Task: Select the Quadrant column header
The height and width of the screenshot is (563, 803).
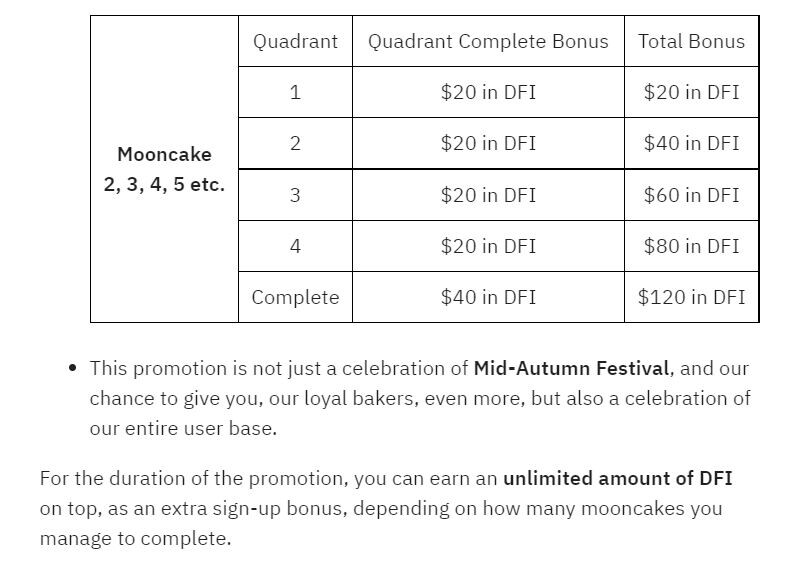Action: [295, 41]
